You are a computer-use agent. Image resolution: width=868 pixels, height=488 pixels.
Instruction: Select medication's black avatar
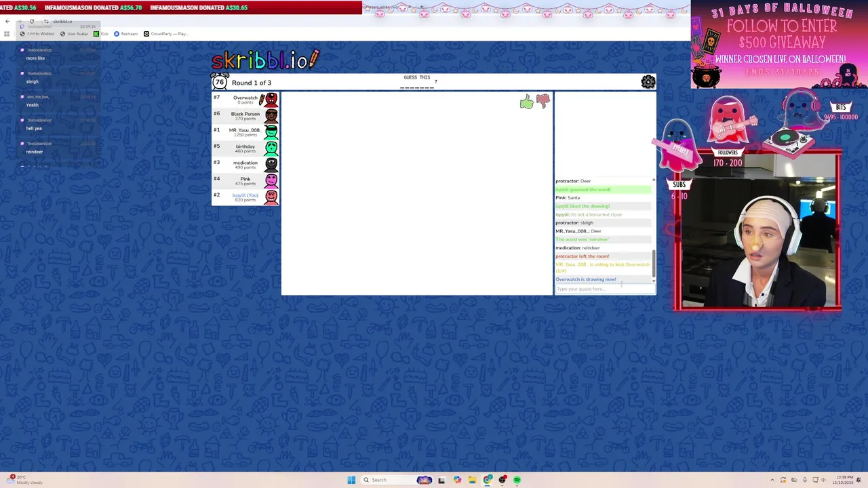point(271,165)
